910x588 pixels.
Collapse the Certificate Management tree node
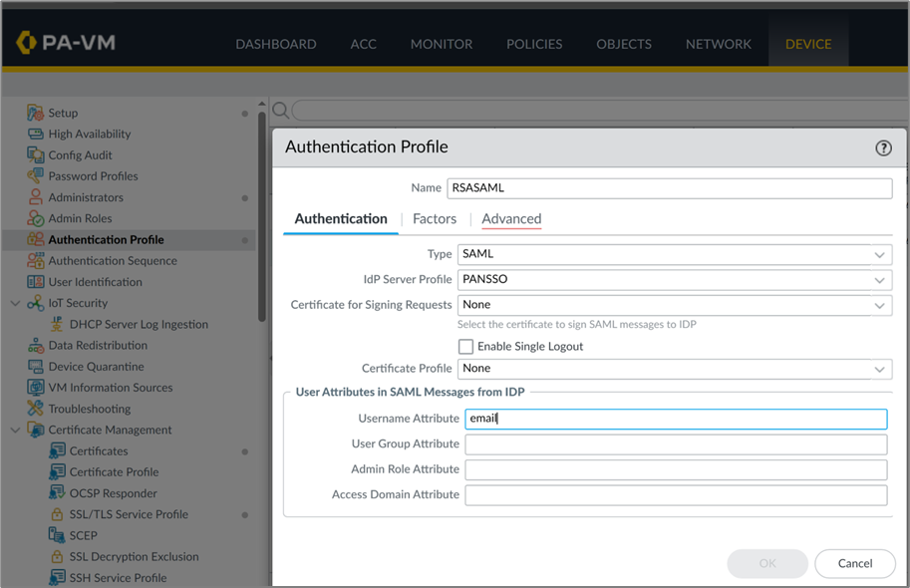pyautogui.click(x=15, y=431)
